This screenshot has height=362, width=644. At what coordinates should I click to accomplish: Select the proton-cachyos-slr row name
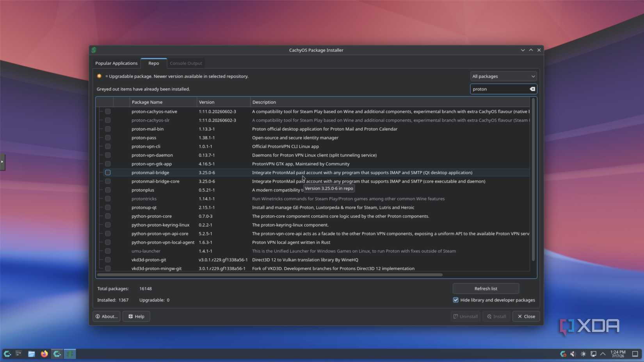point(151,120)
